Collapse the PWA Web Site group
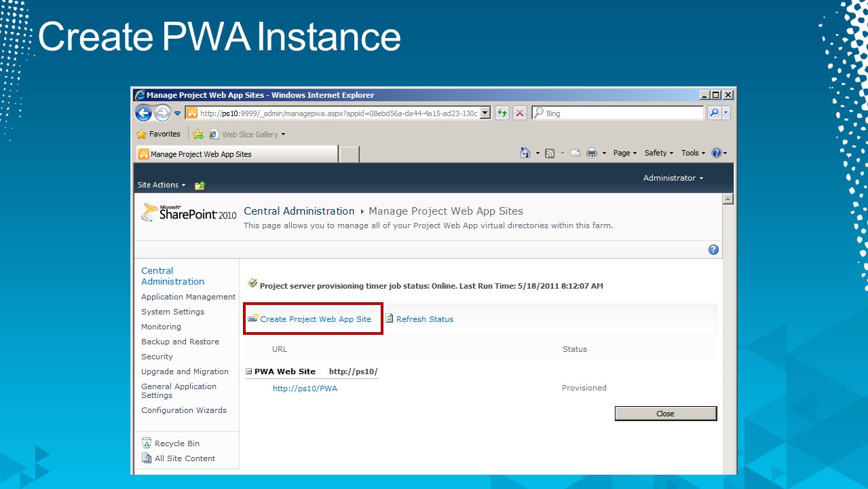 249,372
